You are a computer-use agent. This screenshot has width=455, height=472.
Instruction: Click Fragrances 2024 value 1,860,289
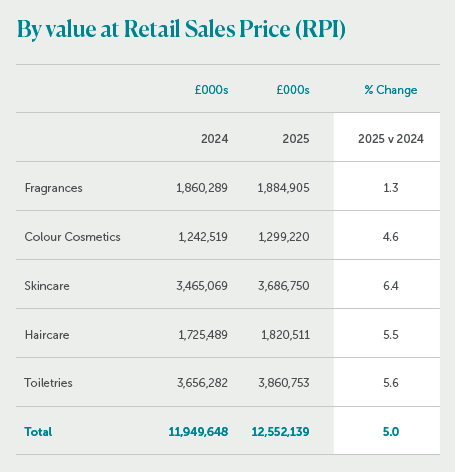(x=202, y=188)
